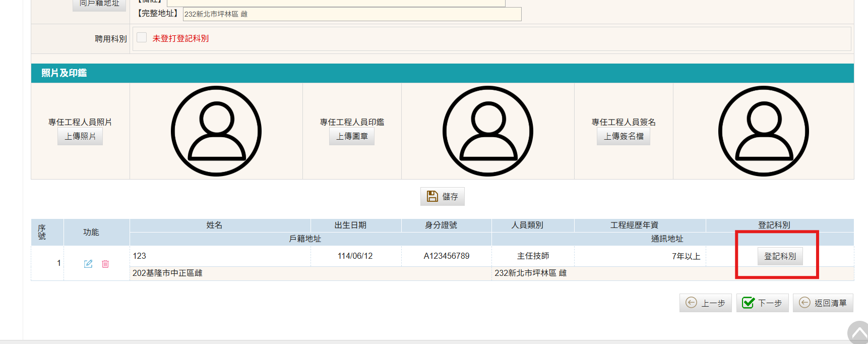Click the engineer seal placeholder image
The width and height of the screenshot is (868, 344).
click(x=487, y=131)
